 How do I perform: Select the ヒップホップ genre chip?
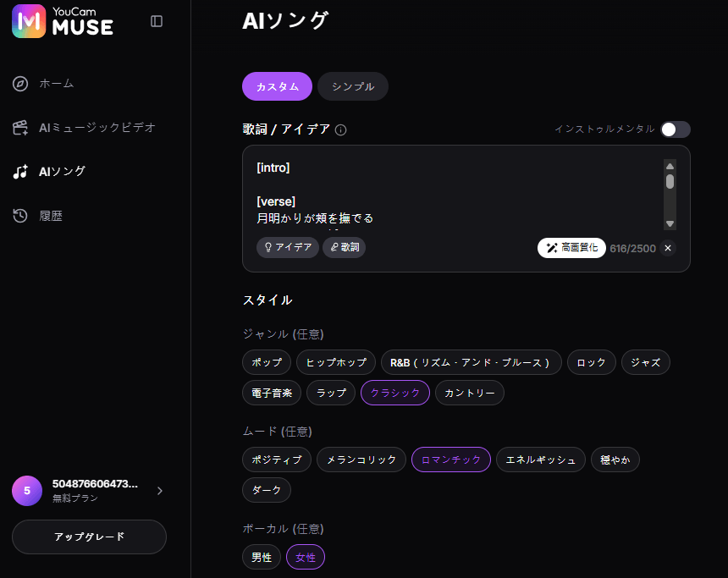click(x=336, y=362)
